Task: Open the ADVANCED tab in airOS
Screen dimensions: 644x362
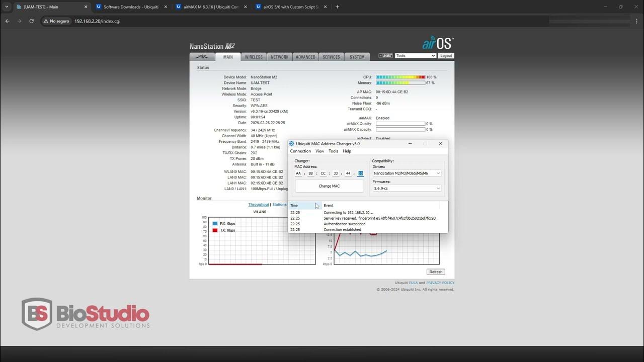Action: (305, 57)
